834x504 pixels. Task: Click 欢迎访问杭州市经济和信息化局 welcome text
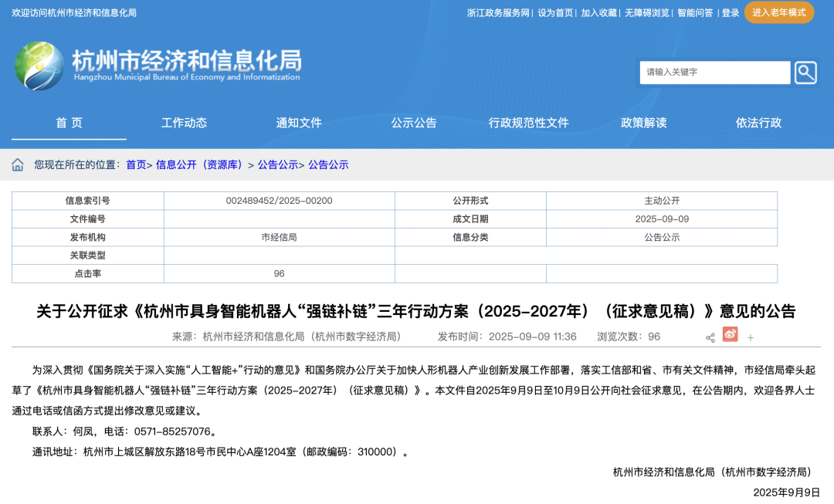[74, 13]
